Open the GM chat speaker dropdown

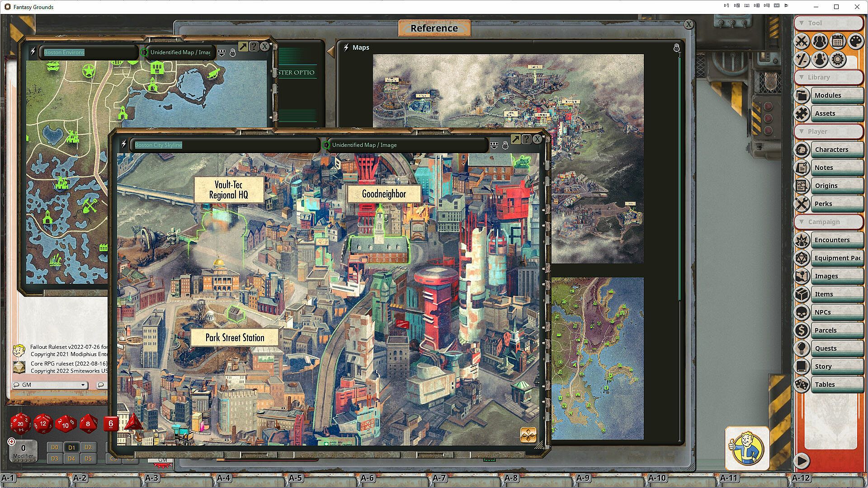click(83, 385)
